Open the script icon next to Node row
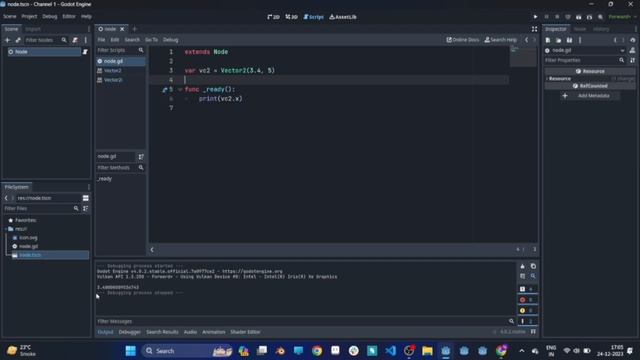This screenshot has height=360, width=640. point(85,52)
